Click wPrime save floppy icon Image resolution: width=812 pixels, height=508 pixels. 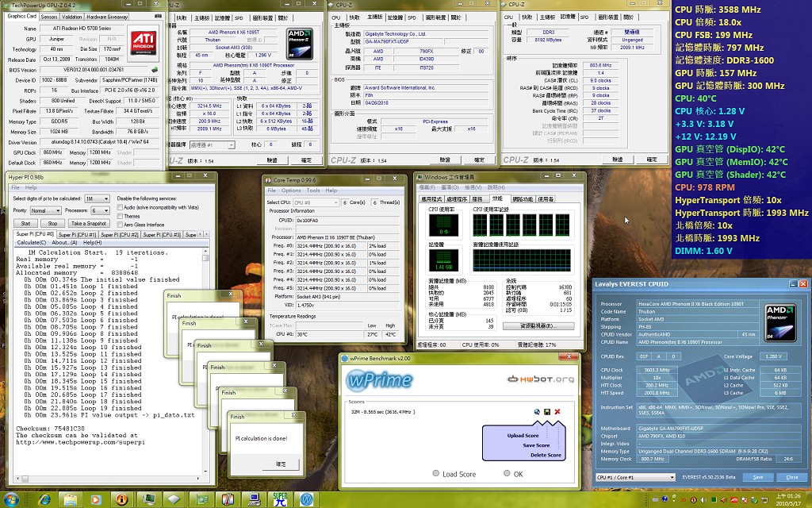point(547,412)
